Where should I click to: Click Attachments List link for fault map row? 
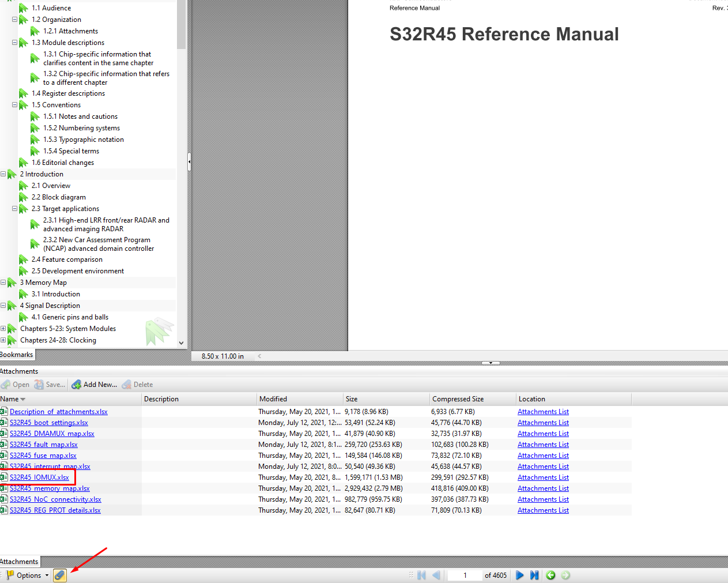pos(543,444)
